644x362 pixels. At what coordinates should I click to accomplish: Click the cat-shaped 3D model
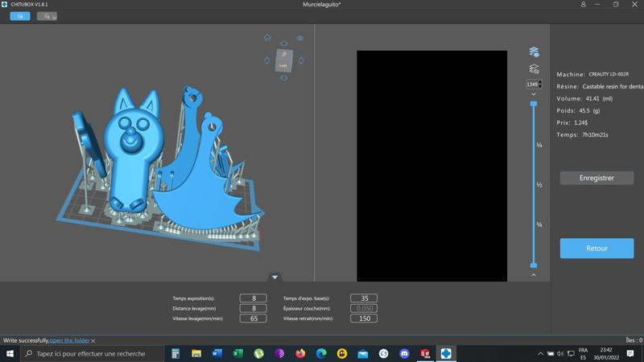point(131,152)
